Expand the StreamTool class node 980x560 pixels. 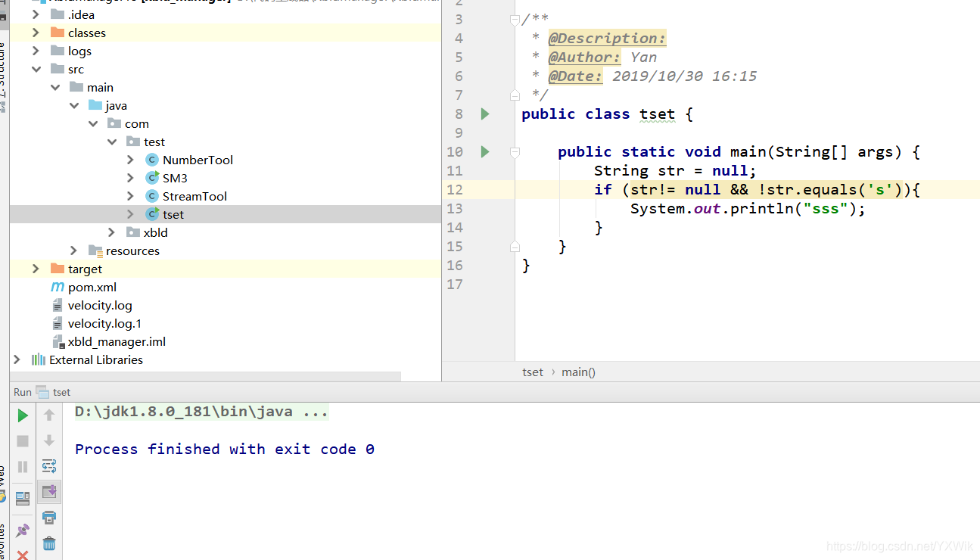130,196
